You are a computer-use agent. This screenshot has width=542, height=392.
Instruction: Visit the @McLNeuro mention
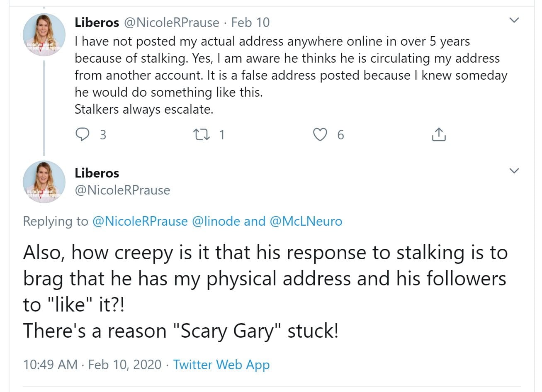point(306,221)
